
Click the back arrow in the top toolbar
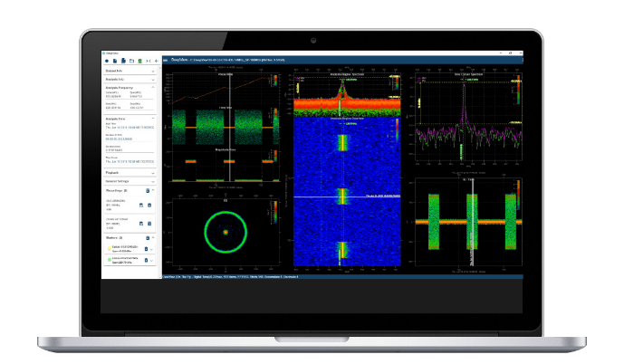158,61
